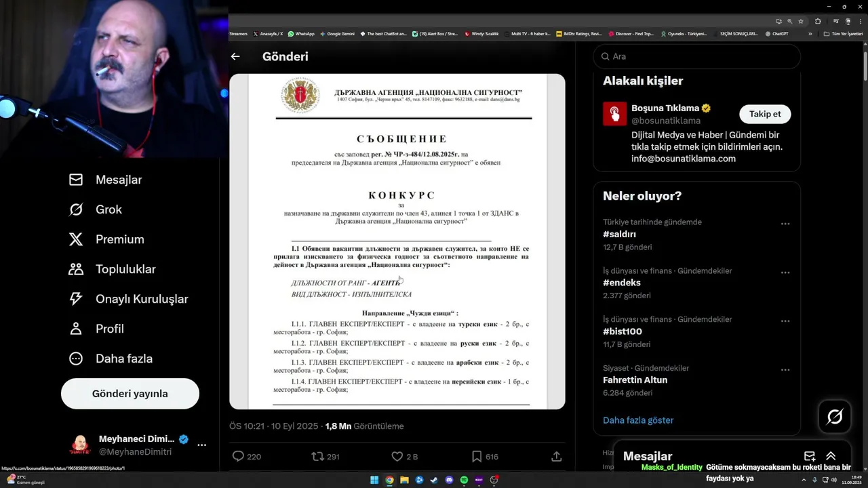
Task: Open Steam from the taskbar
Action: point(434,480)
